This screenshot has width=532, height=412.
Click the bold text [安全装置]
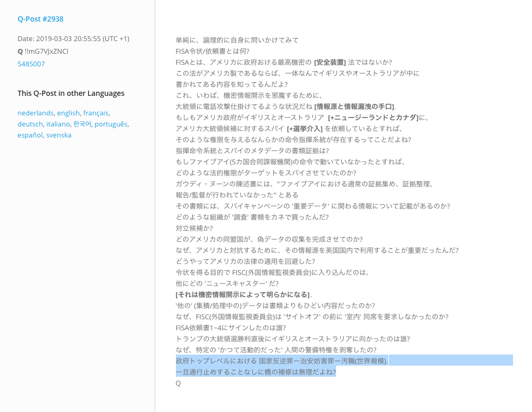tap(330, 63)
